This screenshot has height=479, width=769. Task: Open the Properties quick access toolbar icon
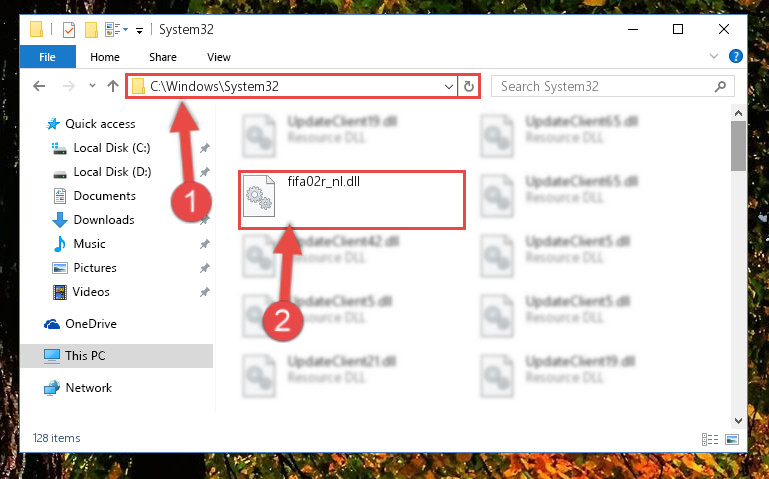69,30
